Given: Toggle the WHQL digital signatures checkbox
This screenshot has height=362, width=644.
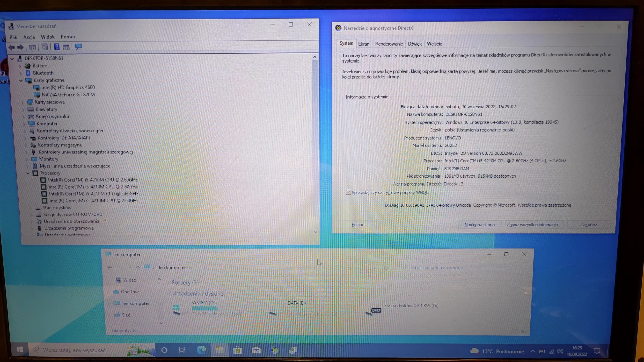Looking at the screenshot, I should 348,192.
